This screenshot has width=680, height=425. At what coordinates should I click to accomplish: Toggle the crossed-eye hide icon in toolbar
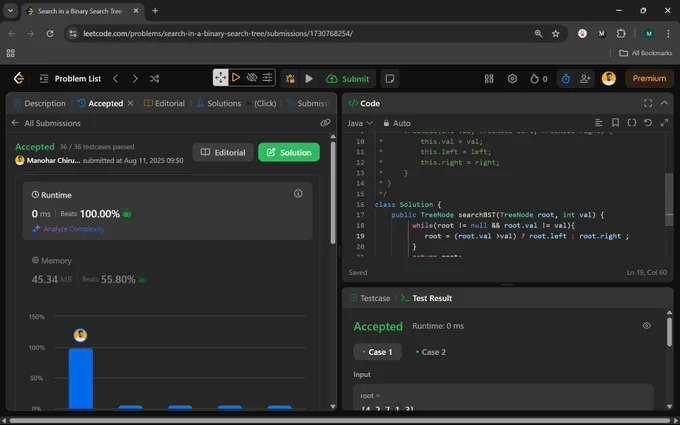click(252, 78)
